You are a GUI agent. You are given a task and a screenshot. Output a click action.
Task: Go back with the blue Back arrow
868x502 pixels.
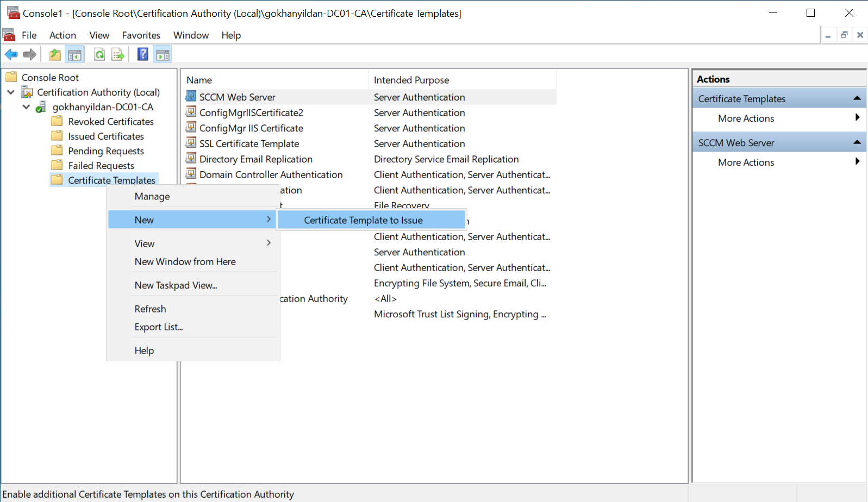pyautogui.click(x=11, y=54)
